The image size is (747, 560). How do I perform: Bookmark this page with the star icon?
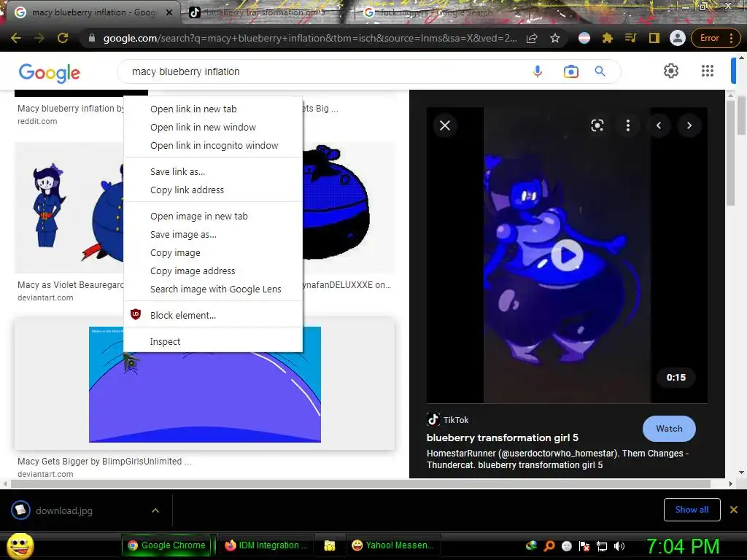pos(555,38)
